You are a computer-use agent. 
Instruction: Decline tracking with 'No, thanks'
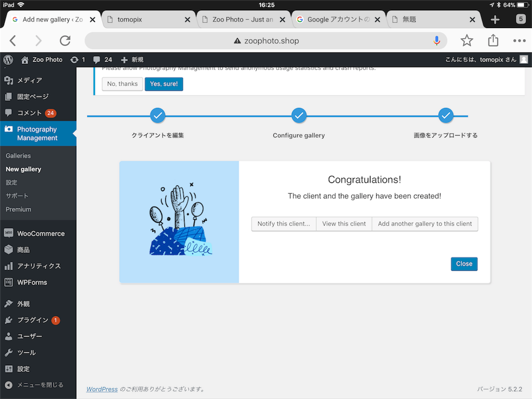[123, 84]
